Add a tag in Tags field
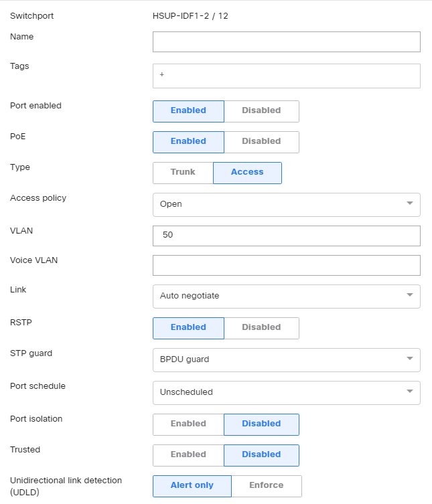This screenshot has height=504, width=432. point(286,76)
